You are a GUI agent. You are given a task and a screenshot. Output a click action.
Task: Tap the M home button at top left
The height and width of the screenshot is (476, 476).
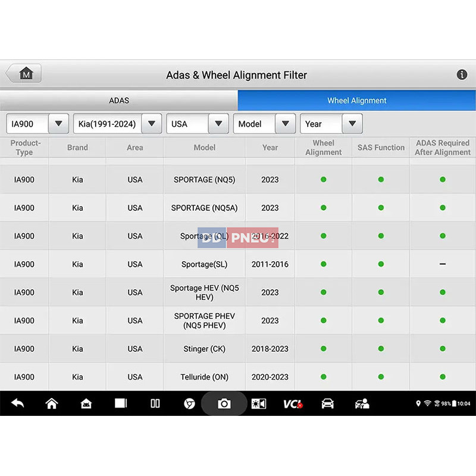coord(24,74)
